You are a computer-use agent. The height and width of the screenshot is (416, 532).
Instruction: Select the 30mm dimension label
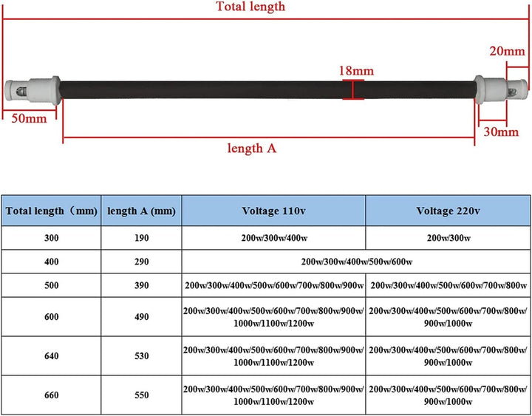click(500, 132)
